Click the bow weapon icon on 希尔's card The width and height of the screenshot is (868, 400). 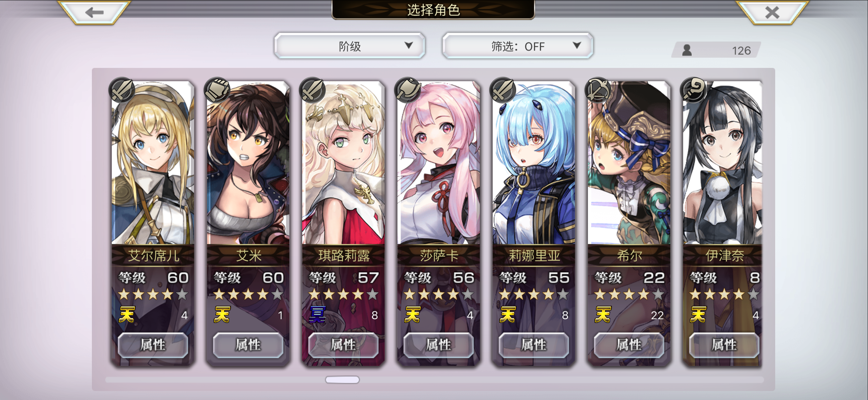598,90
